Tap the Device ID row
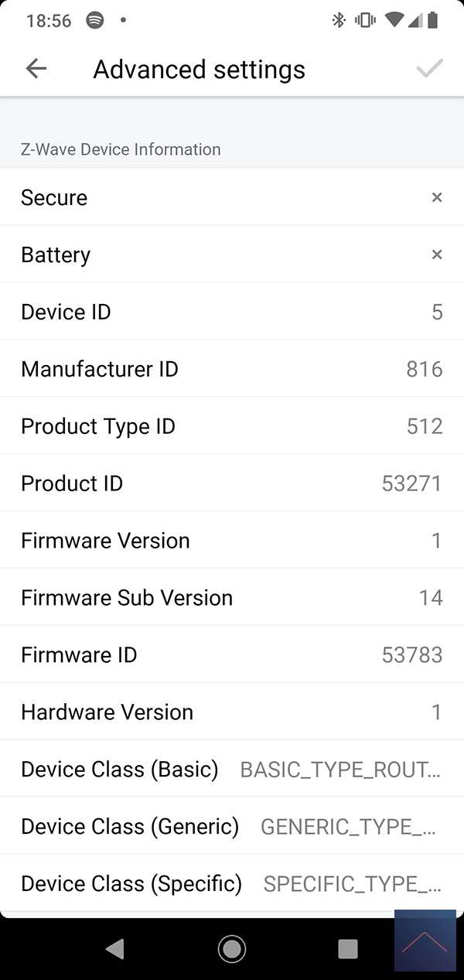This screenshot has width=464, height=980. coord(232,312)
